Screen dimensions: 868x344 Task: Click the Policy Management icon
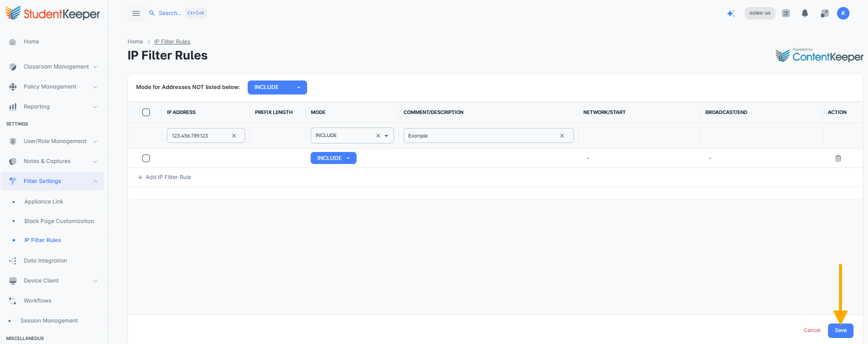[x=13, y=87]
